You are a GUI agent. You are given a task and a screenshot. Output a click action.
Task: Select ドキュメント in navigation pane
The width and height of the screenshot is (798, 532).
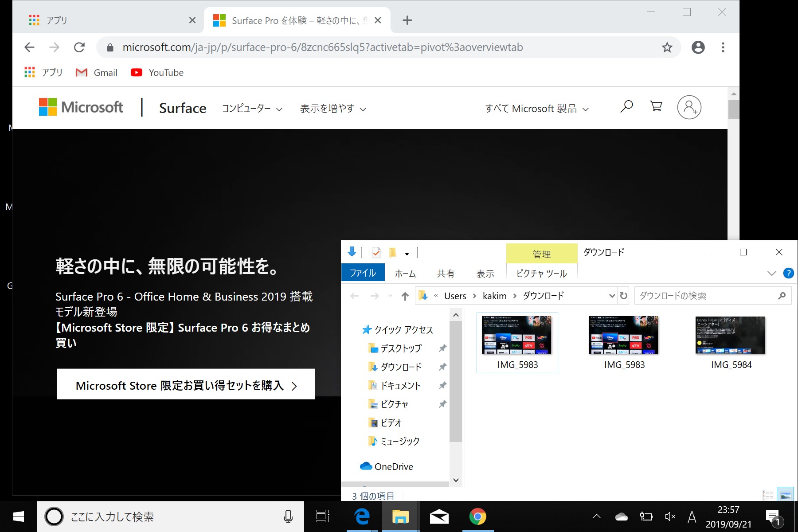tap(395, 385)
